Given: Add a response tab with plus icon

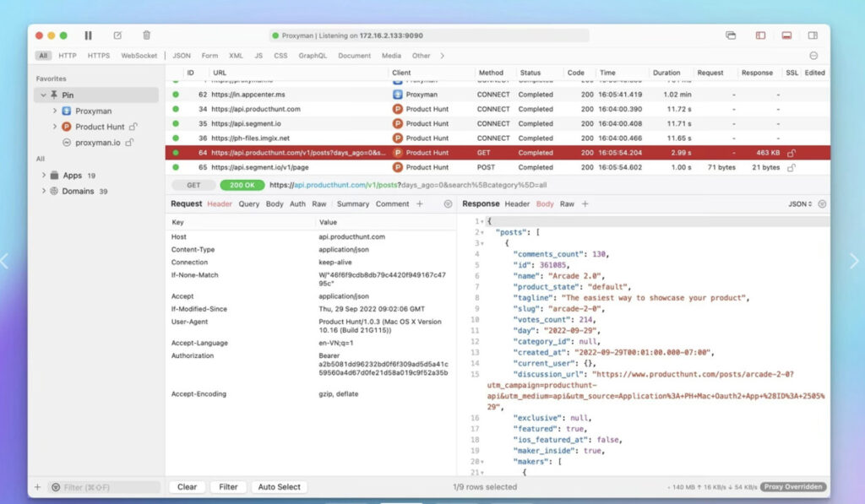Looking at the screenshot, I should click(585, 204).
